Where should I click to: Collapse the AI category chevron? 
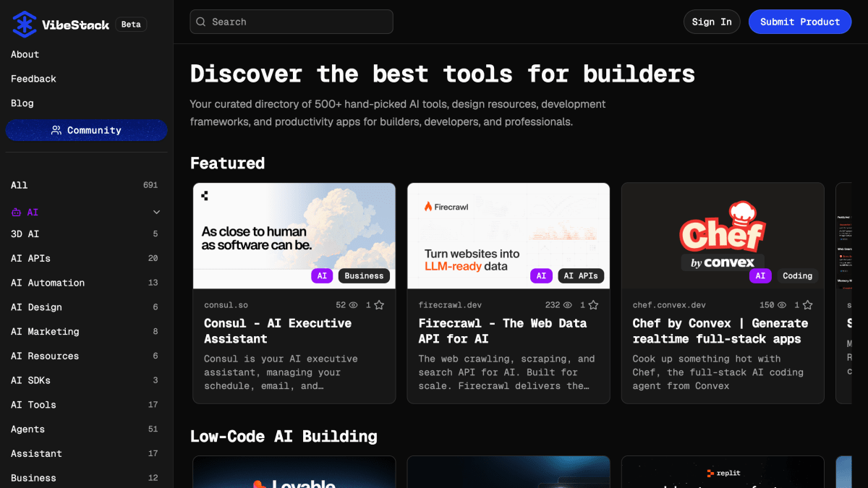click(x=156, y=213)
